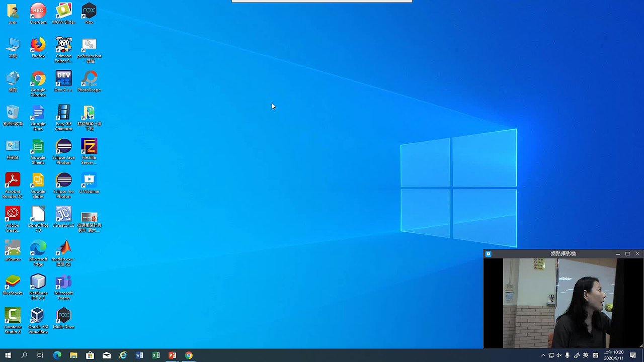644x362 pixels.
Task: Select the Nox desktop shortcut
Action: pyautogui.click(x=89, y=14)
